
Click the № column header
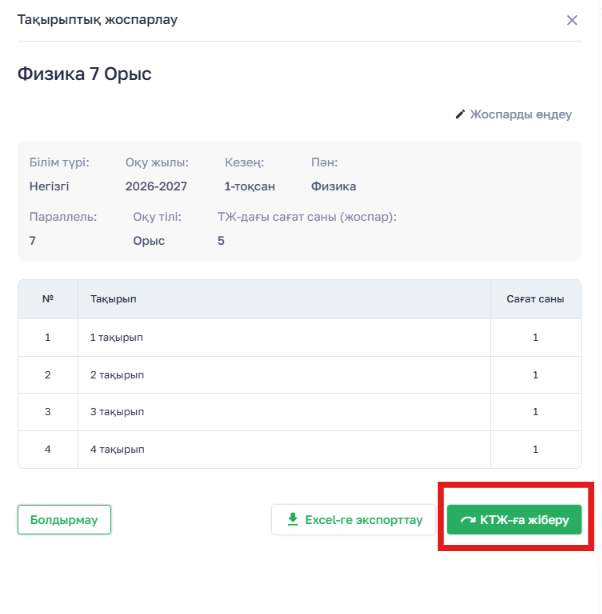(x=48, y=299)
